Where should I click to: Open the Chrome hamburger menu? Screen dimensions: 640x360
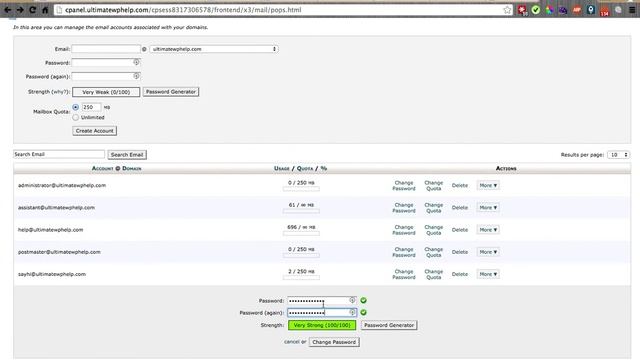(x=632, y=10)
